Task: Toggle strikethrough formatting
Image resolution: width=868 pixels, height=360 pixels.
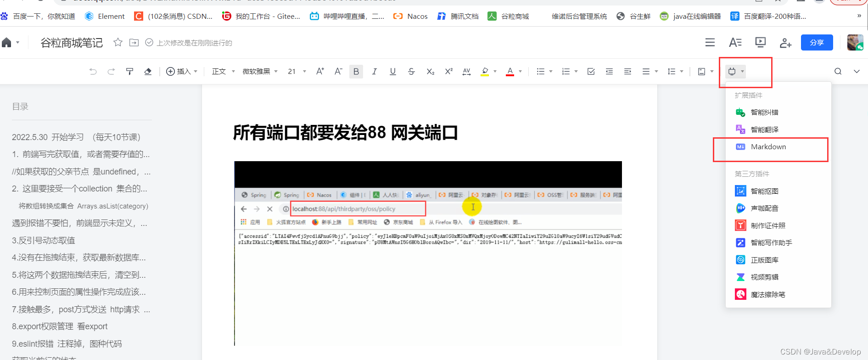Action: click(411, 71)
